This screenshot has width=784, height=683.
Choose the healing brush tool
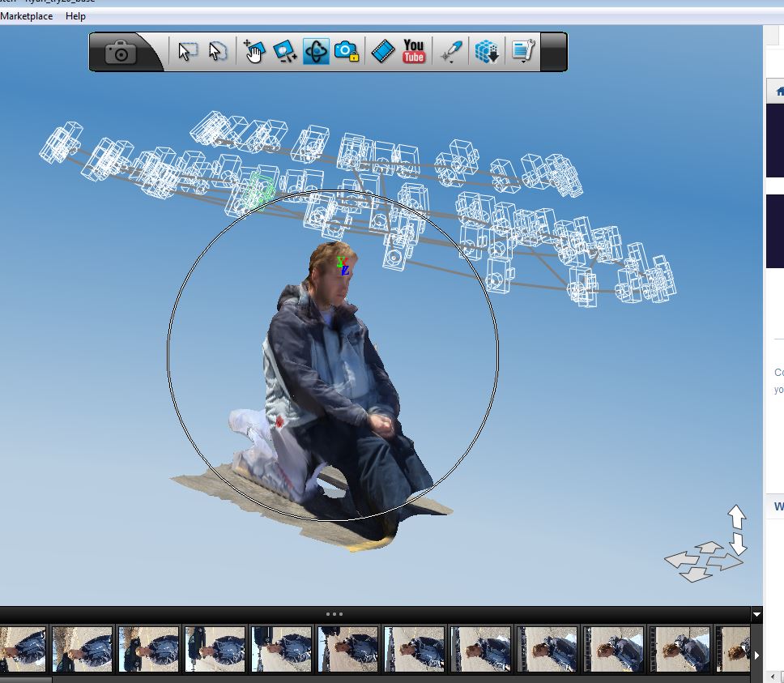pyautogui.click(x=450, y=50)
